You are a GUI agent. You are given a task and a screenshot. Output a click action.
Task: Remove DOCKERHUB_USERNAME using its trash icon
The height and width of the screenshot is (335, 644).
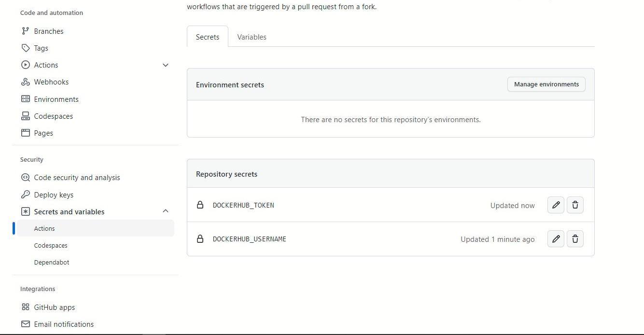coord(575,239)
